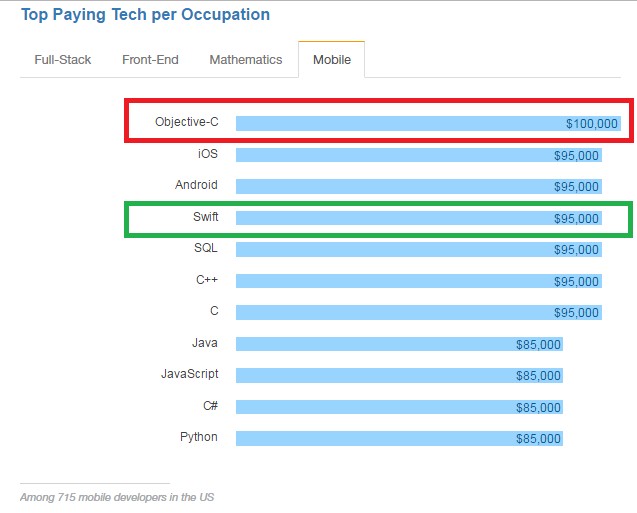Click the iOS salary bar
Viewport: 637px width, 513px height.
point(419,155)
